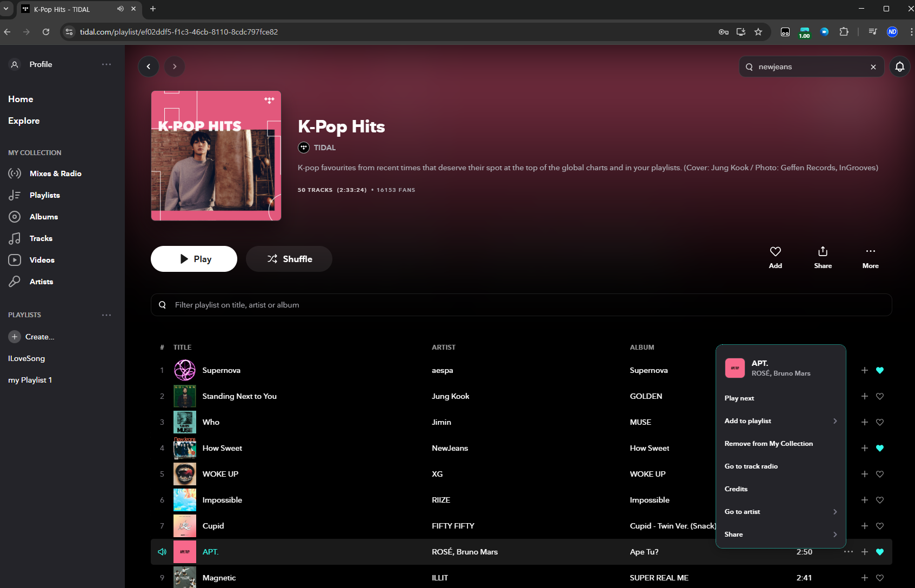
Task: Expand the Share submenu in the context menu
Action: (781, 534)
